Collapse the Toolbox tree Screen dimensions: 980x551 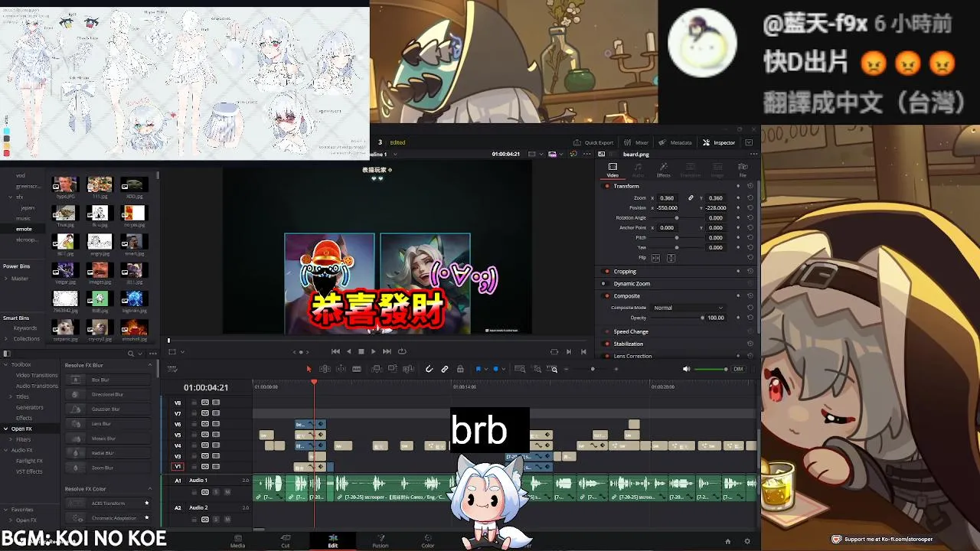point(5,364)
